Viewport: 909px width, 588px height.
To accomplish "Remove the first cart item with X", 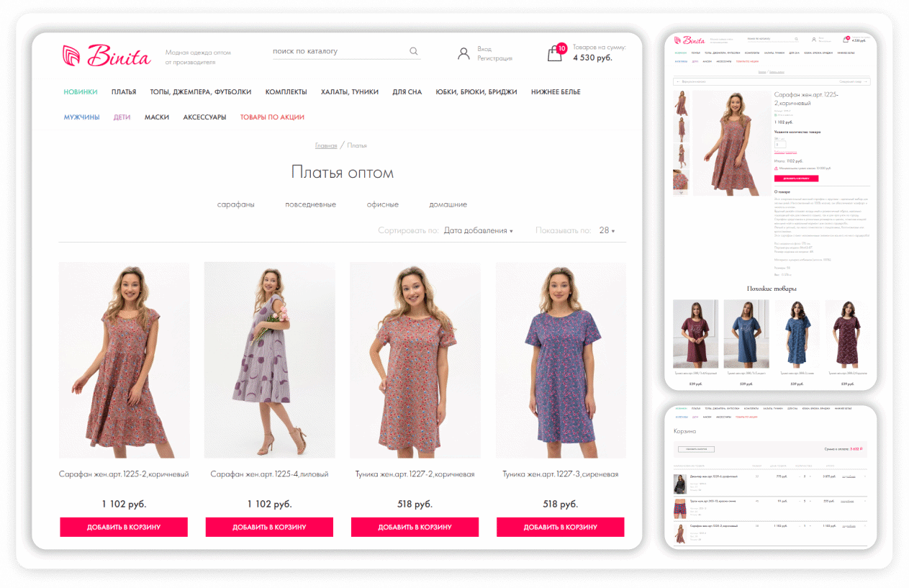I will (x=864, y=476).
